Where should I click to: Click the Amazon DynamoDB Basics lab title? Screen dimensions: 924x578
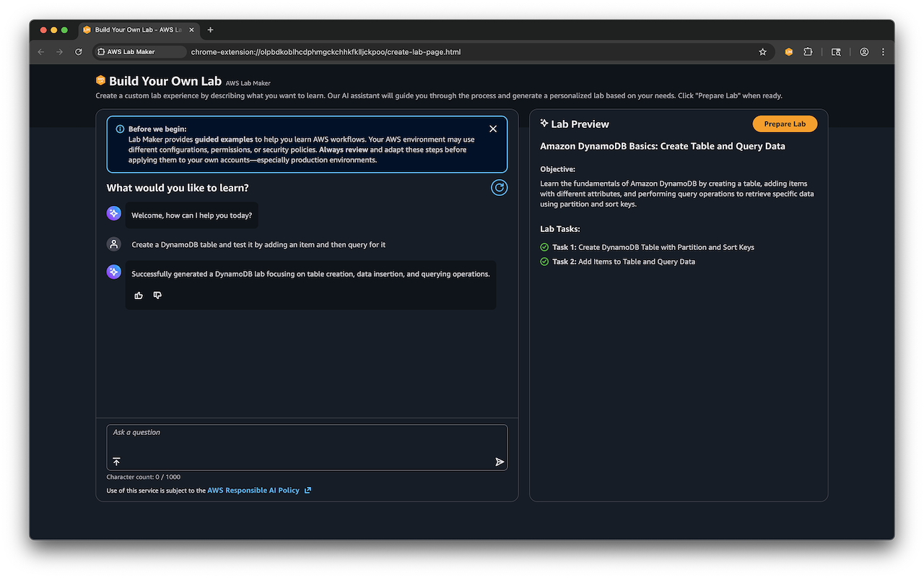(x=663, y=146)
